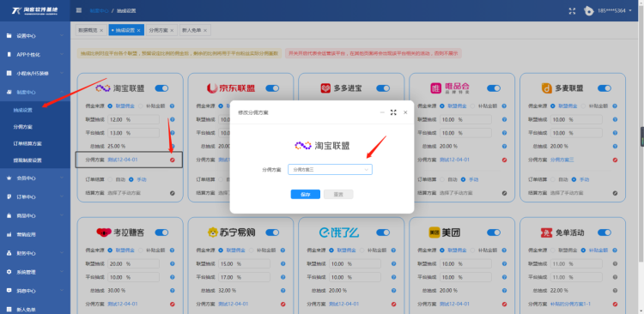This screenshot has width=644, height=314.
Task: Click the red edit icon in 淘宝联盟 分佣方案 row
Action: point(172,160)
